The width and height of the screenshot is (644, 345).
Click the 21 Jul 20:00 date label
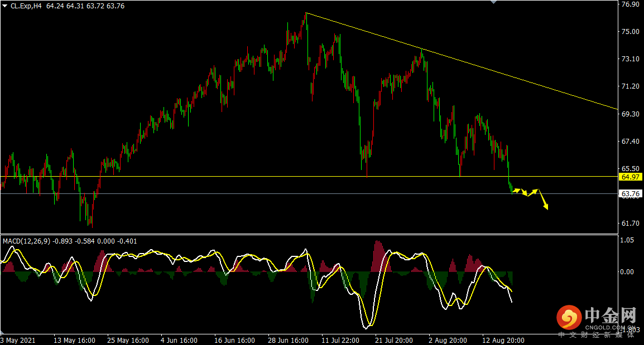(x=394, y=341)
